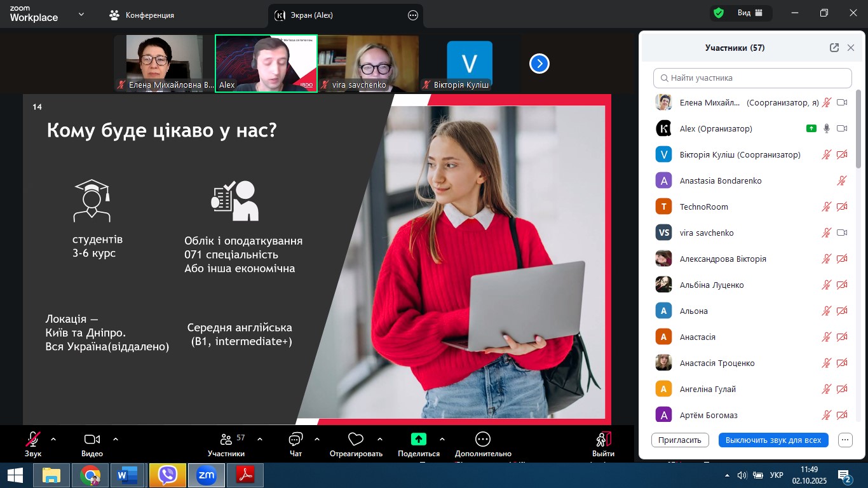Screen dimensions: 868x488
Task: Click the Отреагировать heart reaction icon
Action: click(x=356, y=439)
